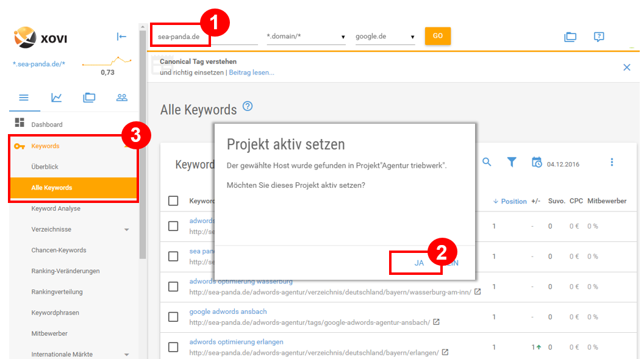This screenshot has width=644, height=359.
Task: Click help icon next to Alle Keywords
Action: [247, 106]
